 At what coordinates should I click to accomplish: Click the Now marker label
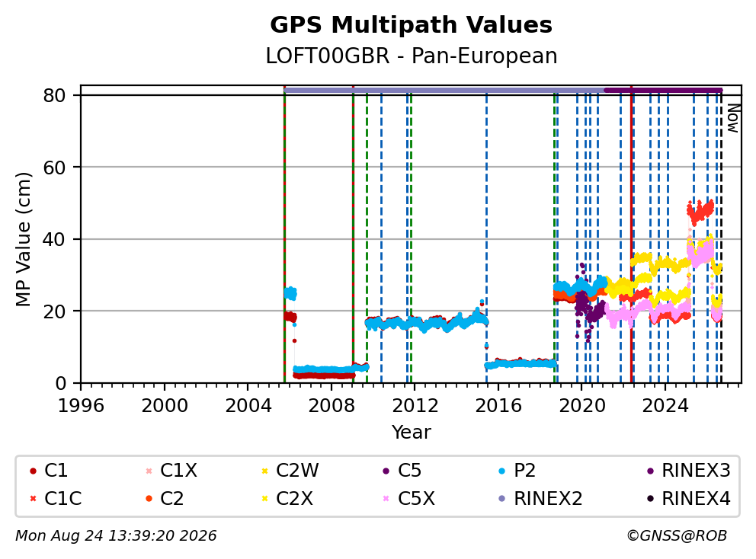733,119
